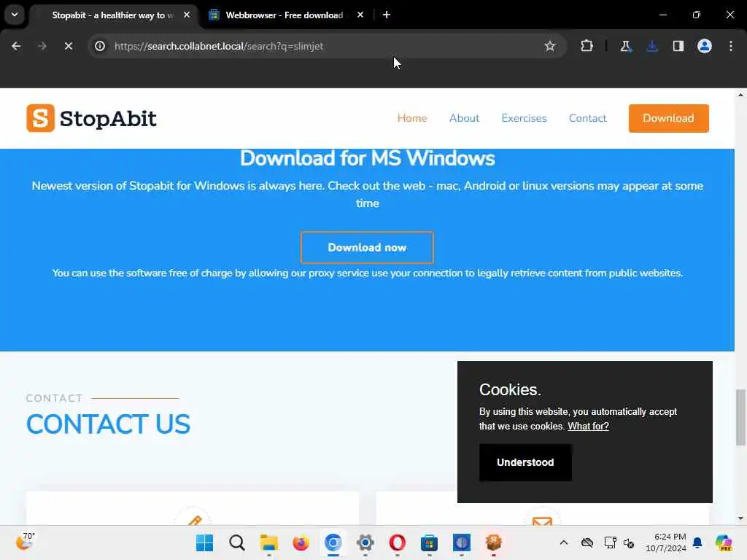Open the cookies What for? link
The image size is (747, 560).
(x=588, y=426)
